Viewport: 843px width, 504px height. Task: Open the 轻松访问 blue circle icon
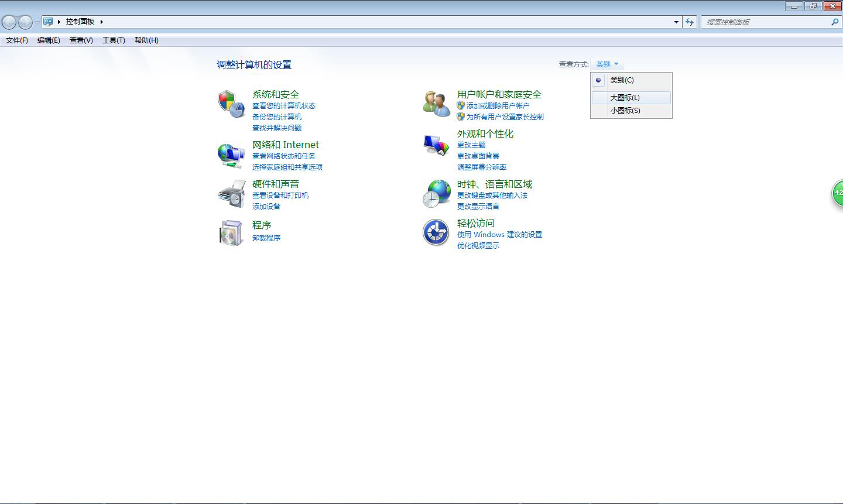pos(436,232)
